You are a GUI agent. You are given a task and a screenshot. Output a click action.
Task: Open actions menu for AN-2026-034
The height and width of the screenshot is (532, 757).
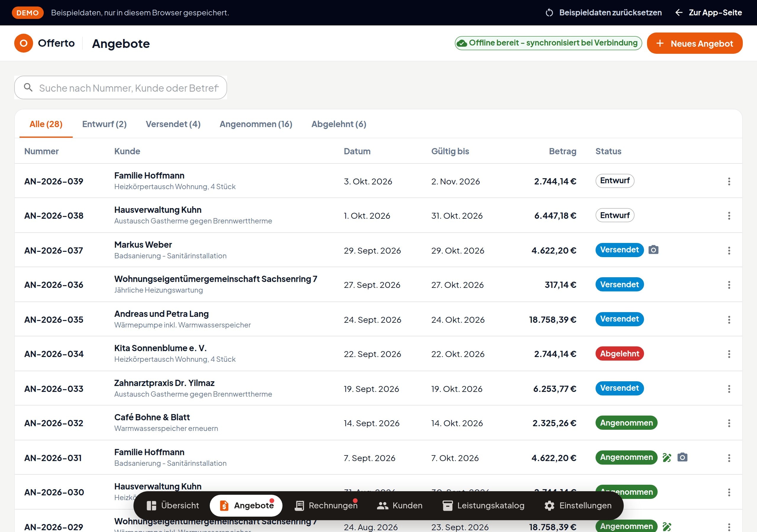pos(729,354)
